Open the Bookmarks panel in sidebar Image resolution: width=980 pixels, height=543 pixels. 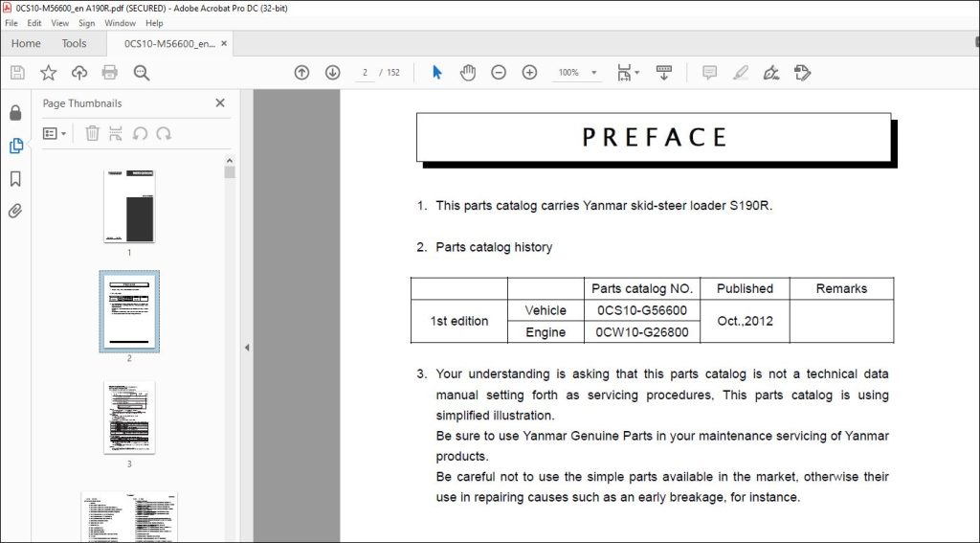pos(15,179)
